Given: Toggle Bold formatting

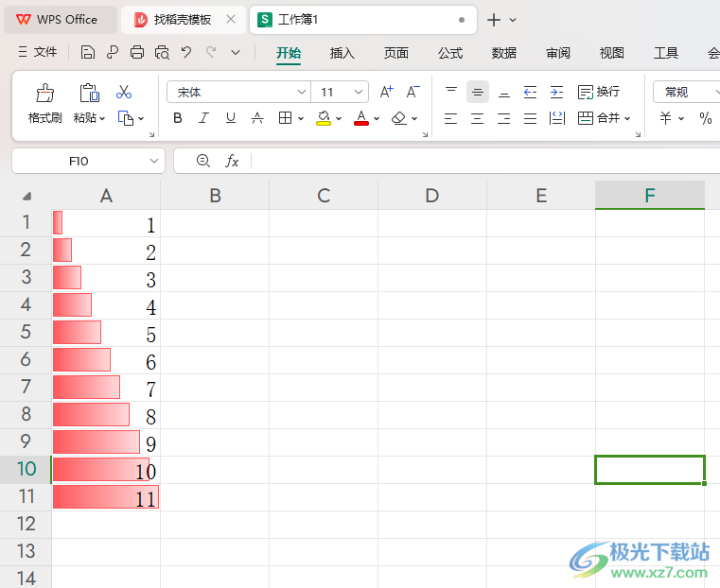Looking at the screenshot, I should [178, 118].
